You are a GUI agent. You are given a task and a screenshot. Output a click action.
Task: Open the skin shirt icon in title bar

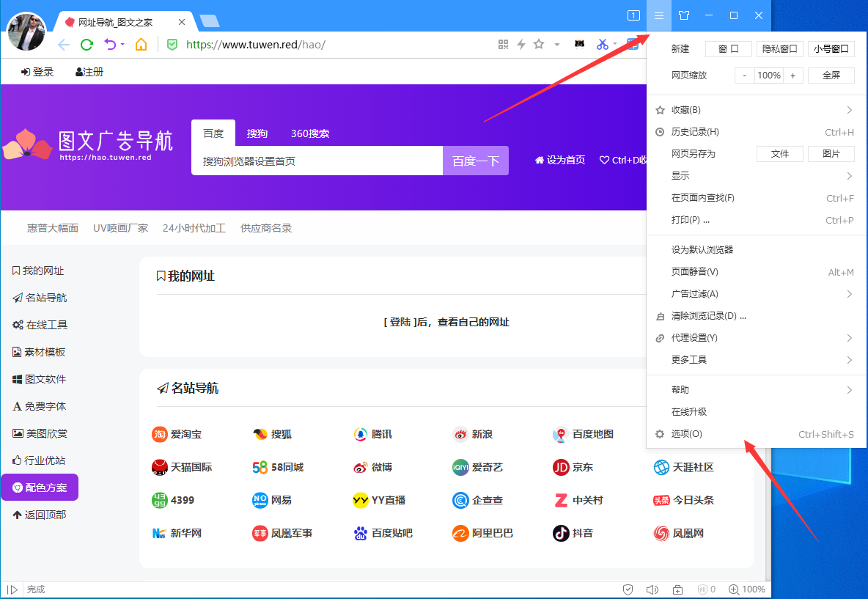point(684,15)
